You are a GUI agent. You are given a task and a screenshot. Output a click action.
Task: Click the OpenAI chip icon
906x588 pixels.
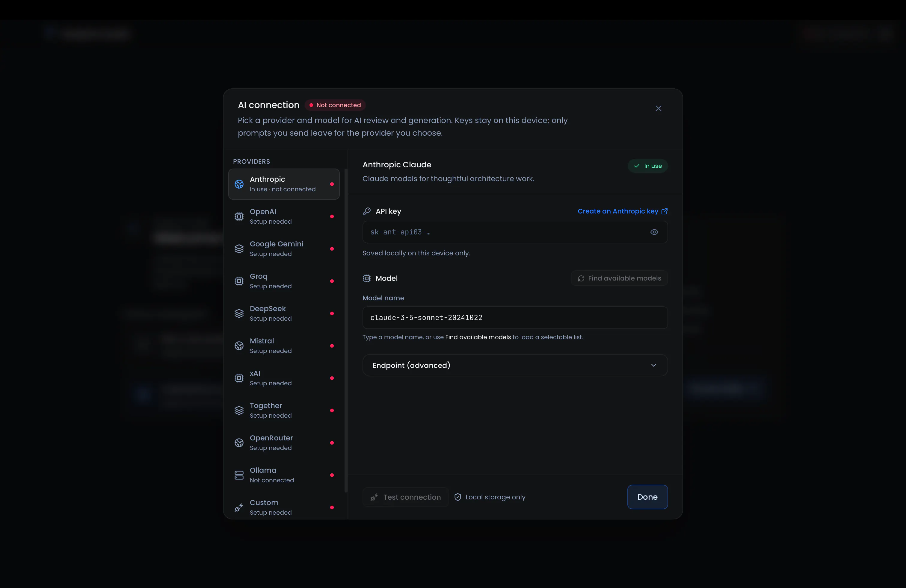click(x=239, y=216)
